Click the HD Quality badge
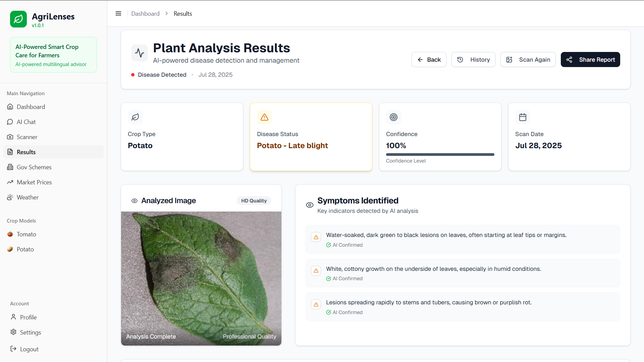Screen dimensions: 644x362 point(254,201)
